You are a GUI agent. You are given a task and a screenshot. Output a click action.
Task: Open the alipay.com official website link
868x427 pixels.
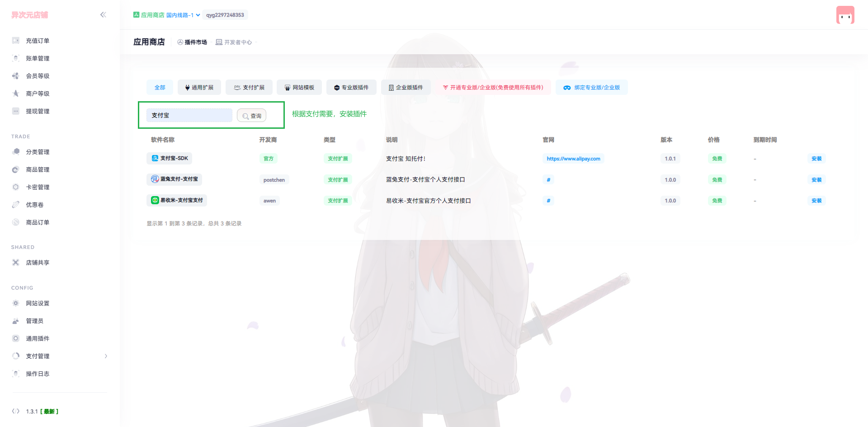pyautogui.click(x=573, y=159)
